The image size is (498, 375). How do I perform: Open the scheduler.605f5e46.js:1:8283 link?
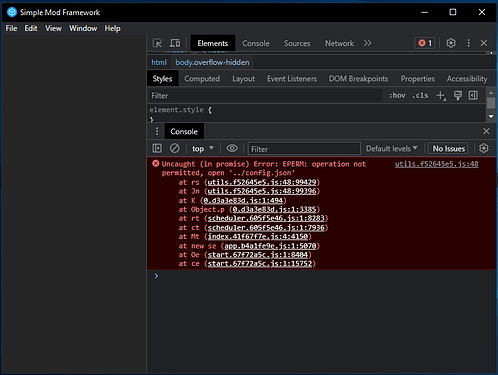(x=266, y=218)
